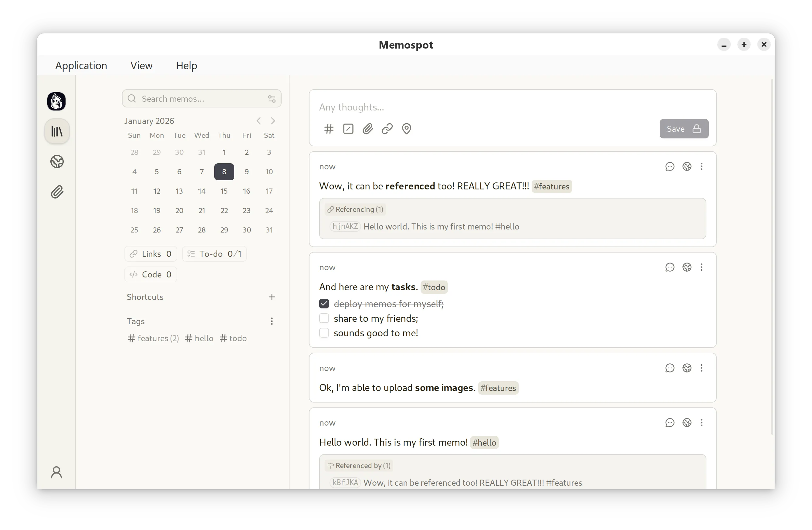Open search filter options in search box
The image size is (812, 530).
tap(272, 99)
